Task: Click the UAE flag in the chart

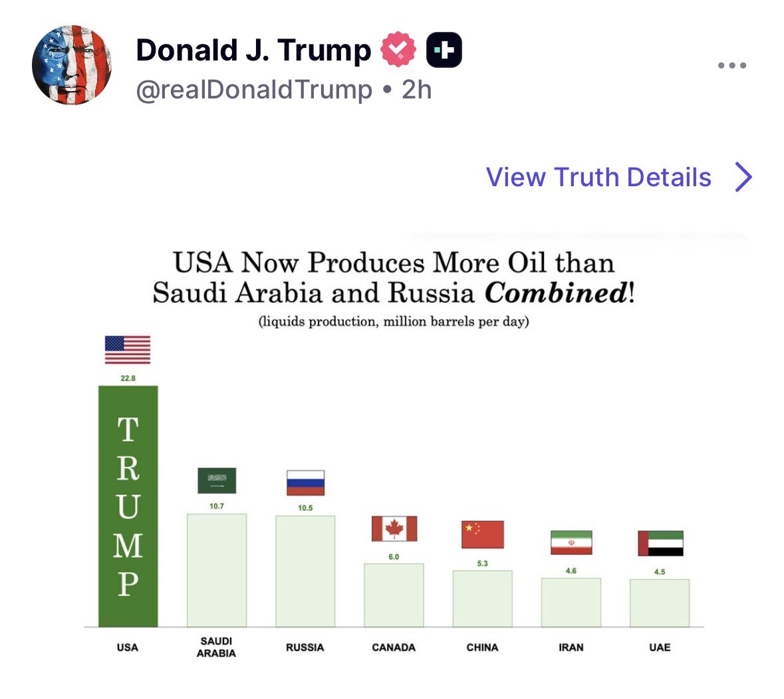Action: tap(660, 543)
